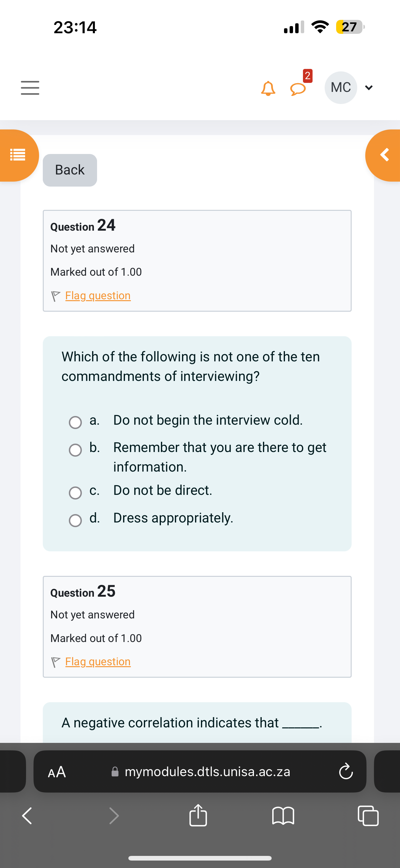400x868 pixels.
Task: Reload the page in Safari
Action: coord(346,772)
